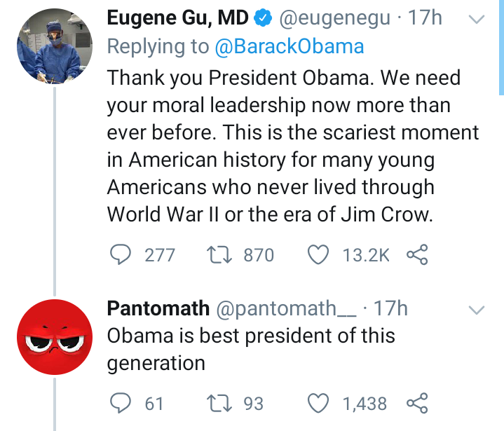This screenshot has width=504, height=431.
Task: Open the @eugenegu handle
Action: 335,19
